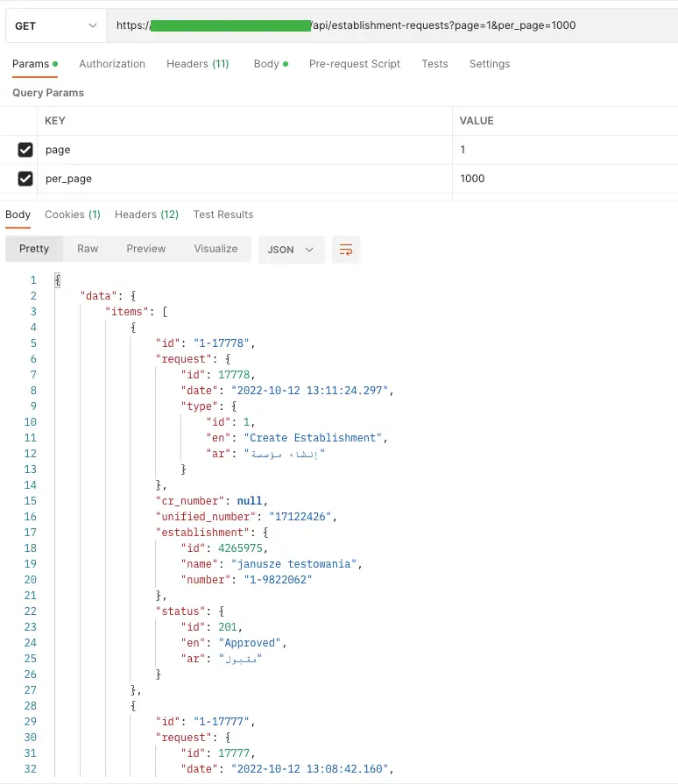Screen dimensions: 678x784
Task: Open the JSON format dropdown
Action: point(290,249)
